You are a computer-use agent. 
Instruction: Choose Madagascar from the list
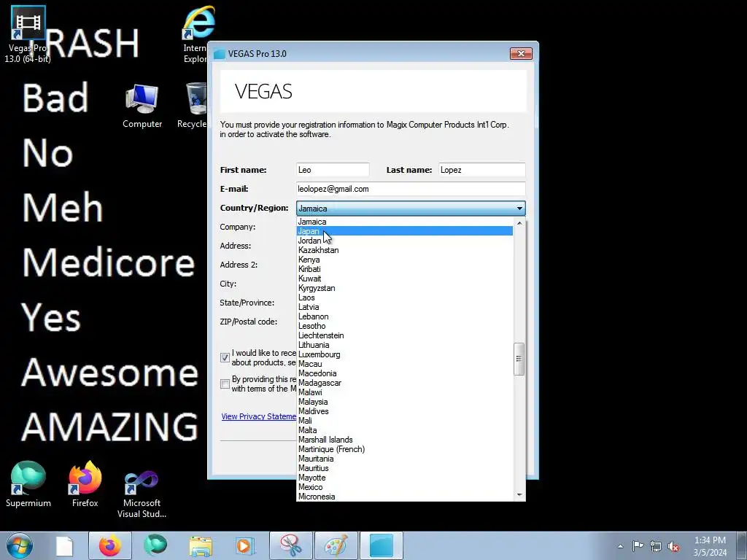(404, 383)
